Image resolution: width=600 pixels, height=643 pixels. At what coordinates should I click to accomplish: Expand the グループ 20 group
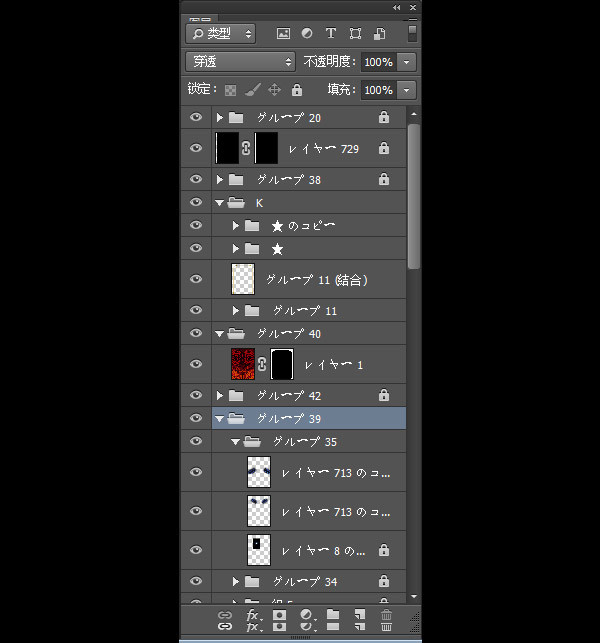(219, 118)
